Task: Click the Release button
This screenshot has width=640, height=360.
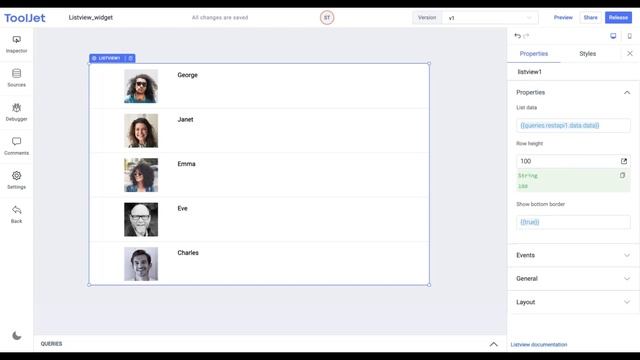Action: coord(618,18)
